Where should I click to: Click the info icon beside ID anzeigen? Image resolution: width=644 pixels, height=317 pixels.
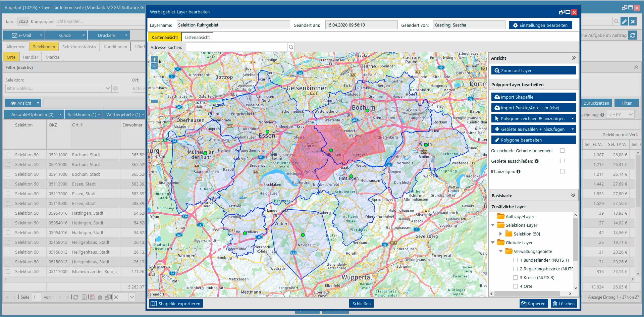tap(518, 171)
